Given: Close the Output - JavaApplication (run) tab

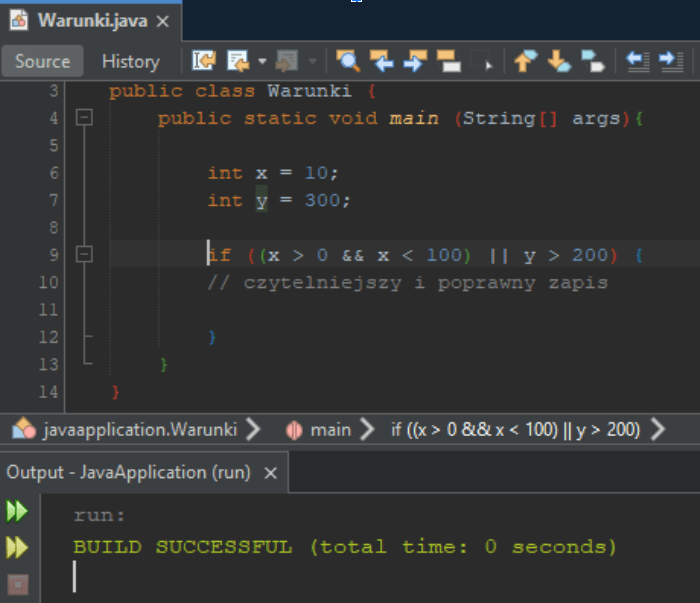Looking at the screenshot, I should coord(268,472).
